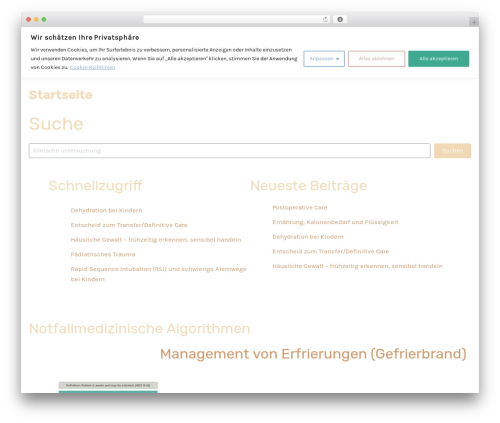This screenshot has height=423, width=500.
Task: Minimize the browser window with yellow button
Action: [36, 19]
